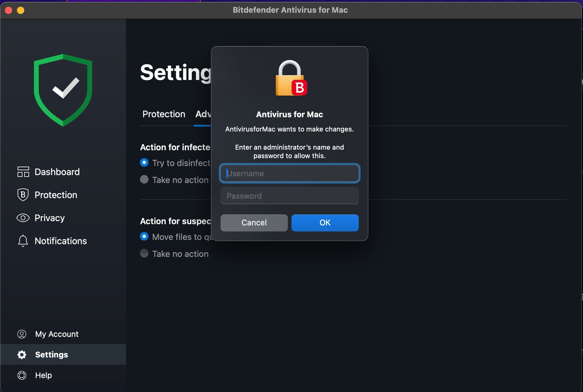Screen dimensions: 583x392
Task: Click into the Password field
Action: coord(289,196)
